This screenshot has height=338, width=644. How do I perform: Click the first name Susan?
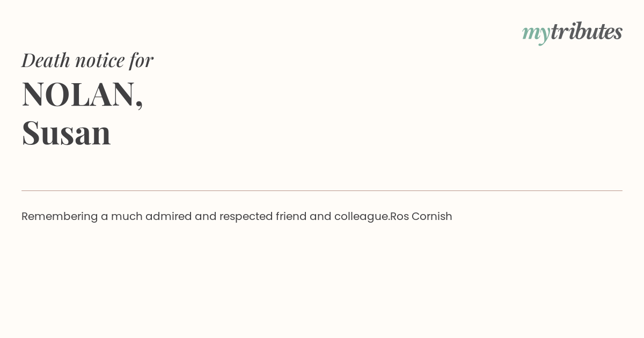click(66, 133)
